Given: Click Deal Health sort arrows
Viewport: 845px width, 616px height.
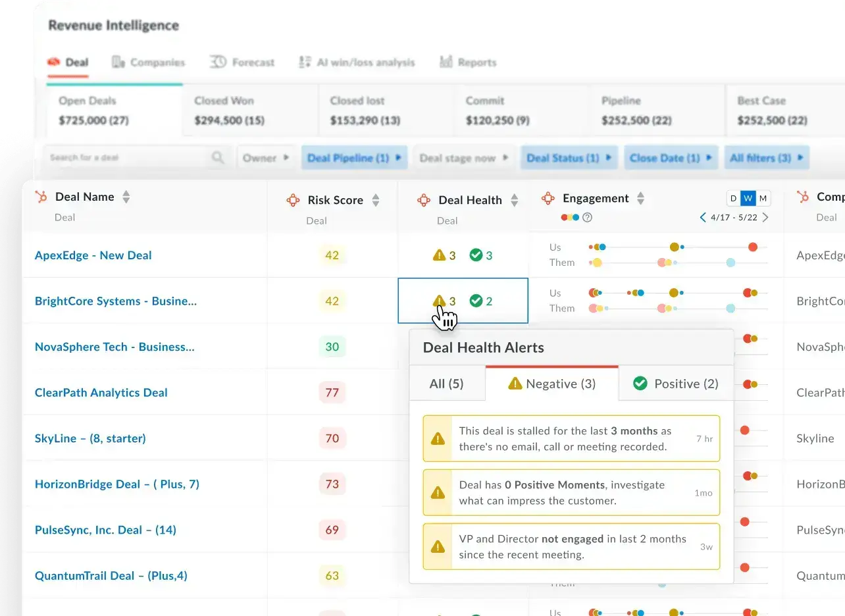Looking at the screenshot, I should pos(515,200).
